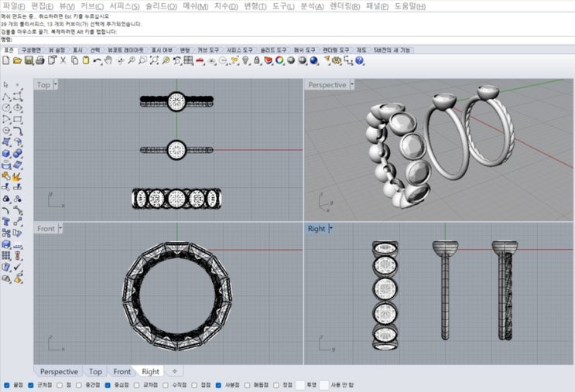Select the Circle tool in sidebar
This screenshot has width=575, height=392.
coord(6,107)
